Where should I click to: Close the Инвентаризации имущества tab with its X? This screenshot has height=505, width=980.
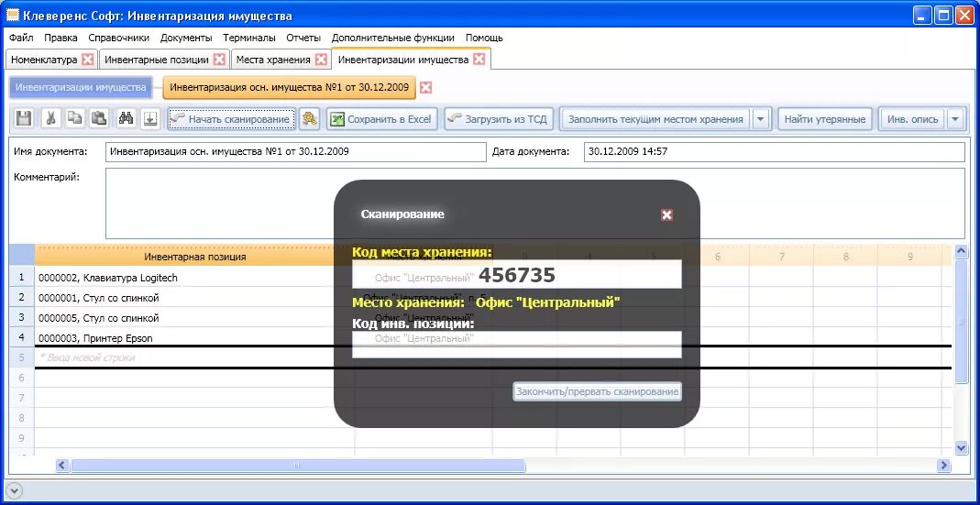point(479,60)
